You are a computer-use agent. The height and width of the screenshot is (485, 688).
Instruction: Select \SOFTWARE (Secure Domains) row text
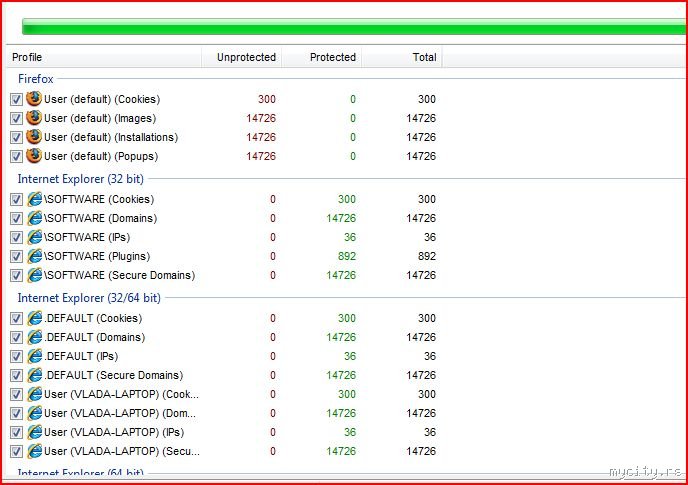[x=119, y=275]
